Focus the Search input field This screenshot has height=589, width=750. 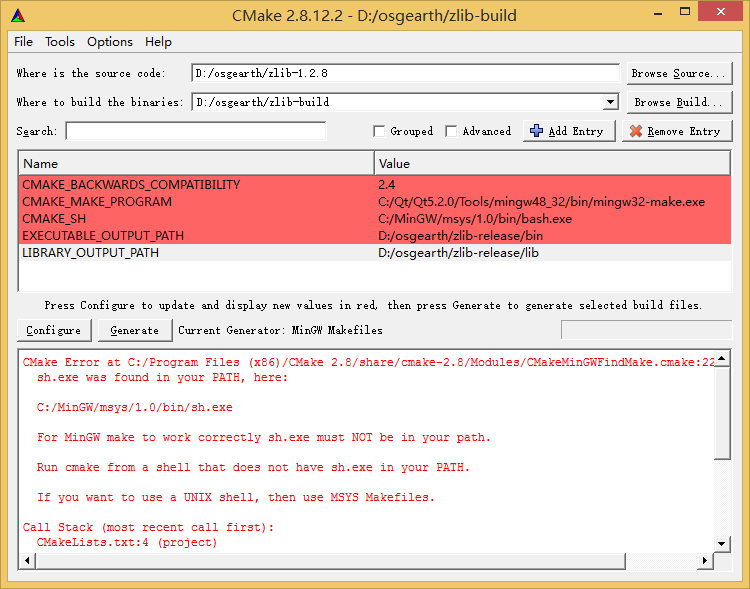[x=196, y=131]
